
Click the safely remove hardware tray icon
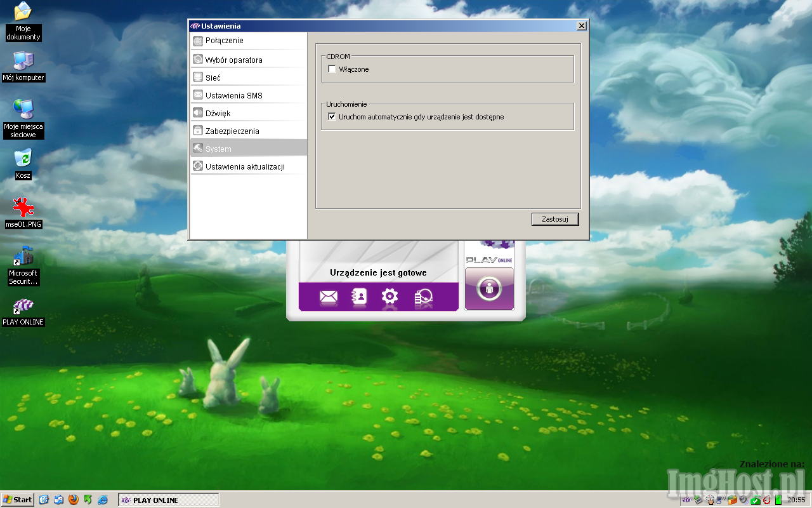(x=698, y=500)
